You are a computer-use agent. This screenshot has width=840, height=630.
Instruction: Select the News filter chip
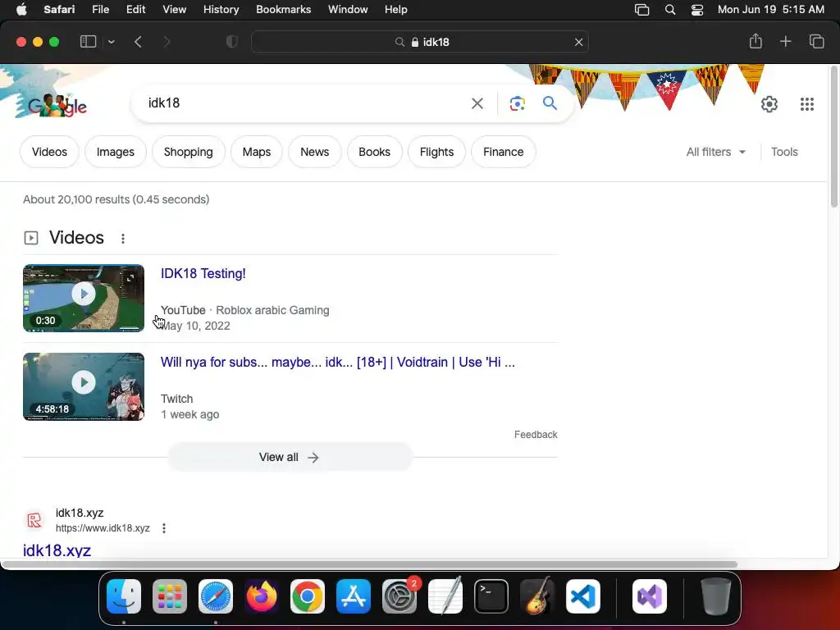click(x=314, y=152)
